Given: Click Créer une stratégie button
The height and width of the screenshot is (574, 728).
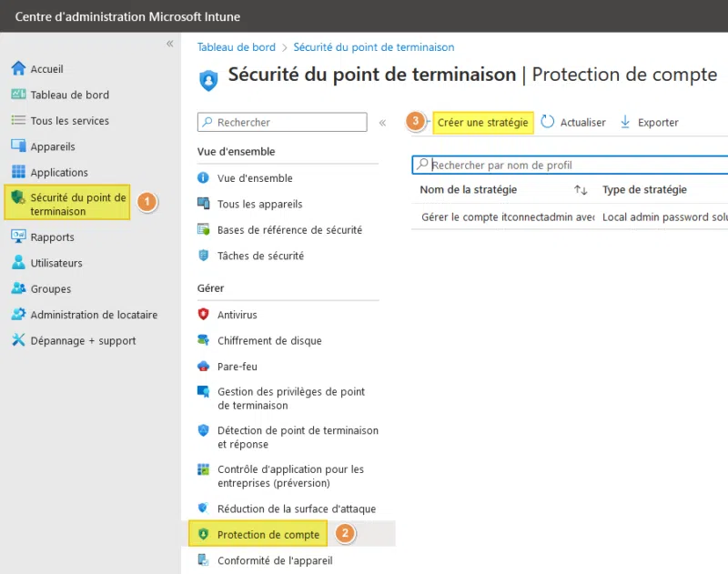Looking at the screenshot, I should pyautogui.click(x=482, y=123).
